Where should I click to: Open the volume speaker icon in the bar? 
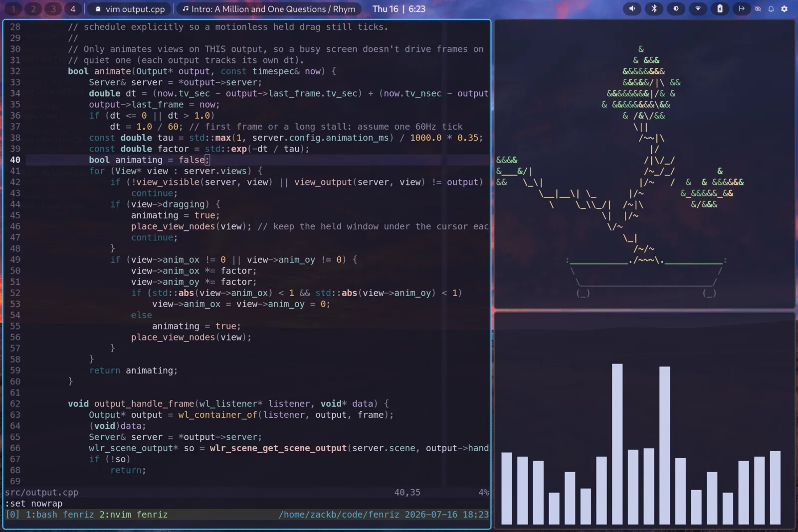(x=632, y=8)
